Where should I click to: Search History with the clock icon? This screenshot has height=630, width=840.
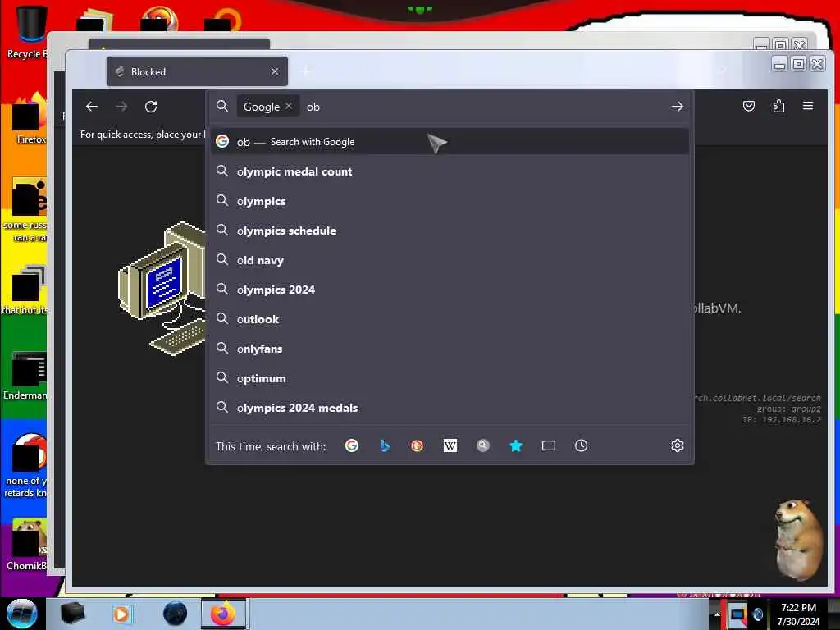582,445
